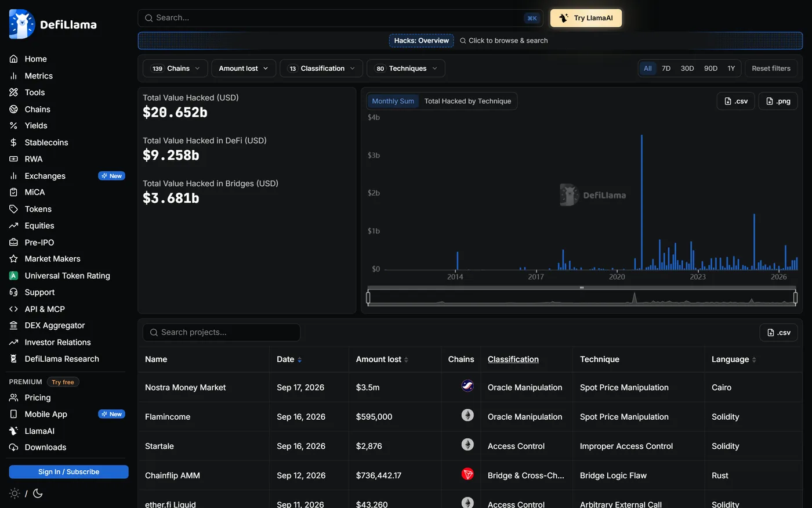Focus the main Search field
The image size is (812, 508).
tap(340, 18)
